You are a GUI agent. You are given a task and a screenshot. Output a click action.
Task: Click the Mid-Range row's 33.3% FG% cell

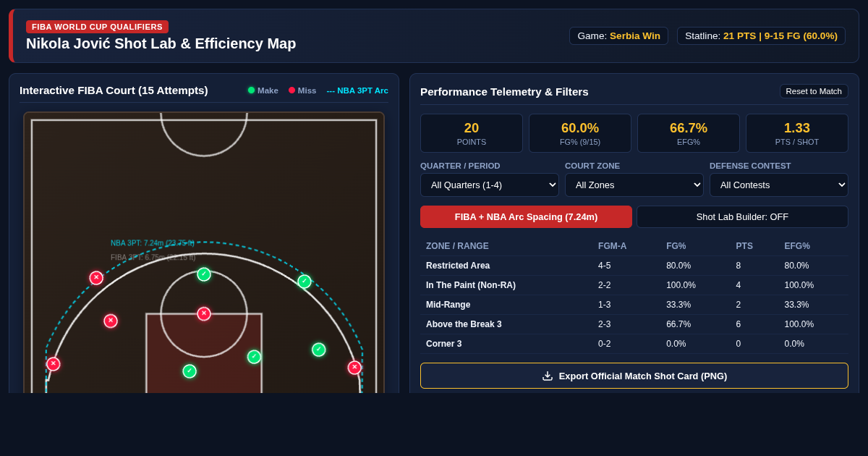[x=678, y=305]
